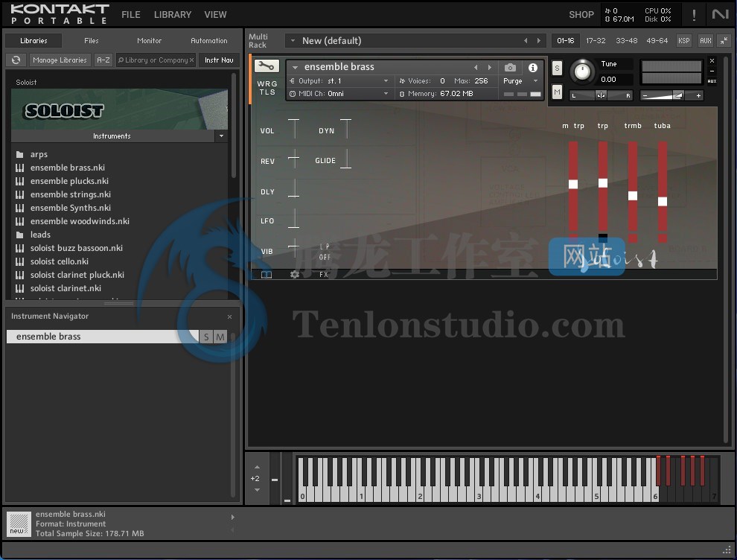Click the new instrument file icon
Screen dimensions: 737x560
click(x=19, y=524)
